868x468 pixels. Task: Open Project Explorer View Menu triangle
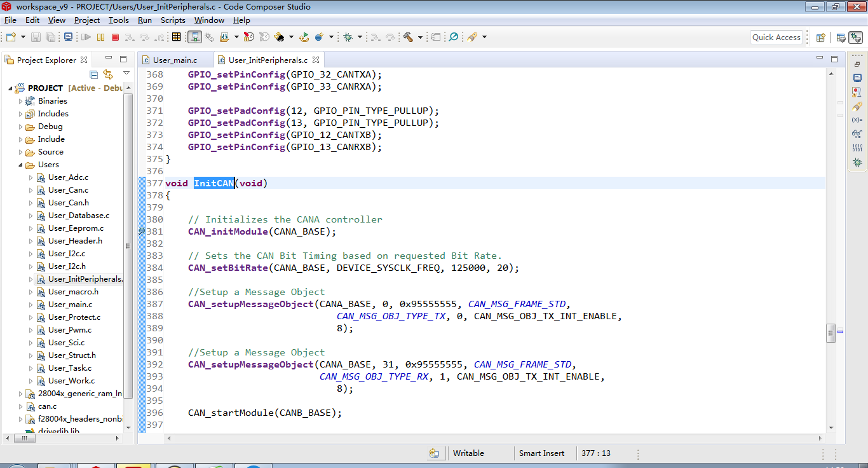126,74
